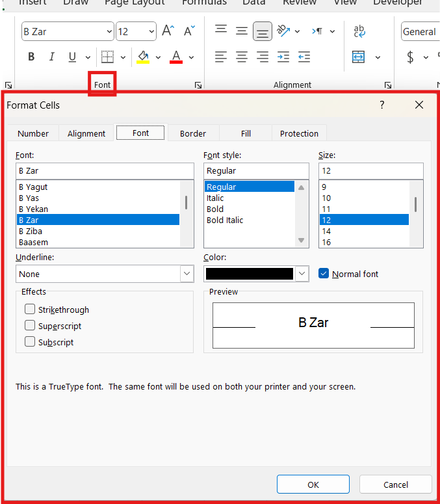Image resolution: width=440 pixels, height=504 pixels.
Task: Open Font group dialog launcher
Action: [x=198, y=85]
